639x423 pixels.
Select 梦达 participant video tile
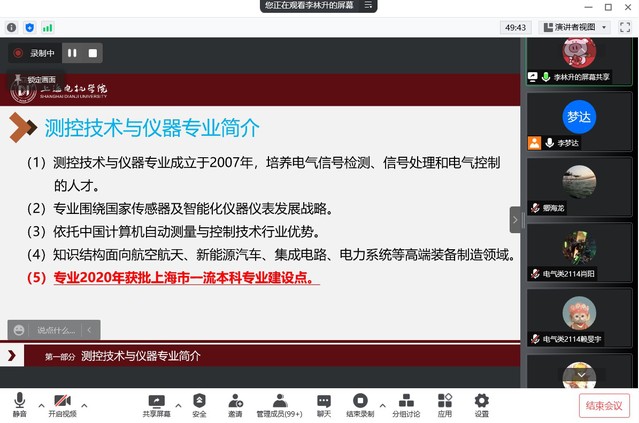click(x=579, y=117)
